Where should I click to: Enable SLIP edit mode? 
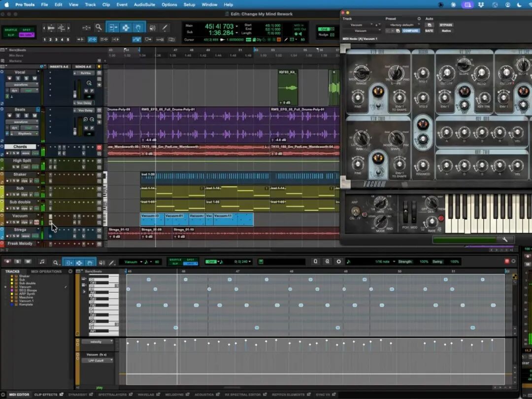tap(11, 35)
